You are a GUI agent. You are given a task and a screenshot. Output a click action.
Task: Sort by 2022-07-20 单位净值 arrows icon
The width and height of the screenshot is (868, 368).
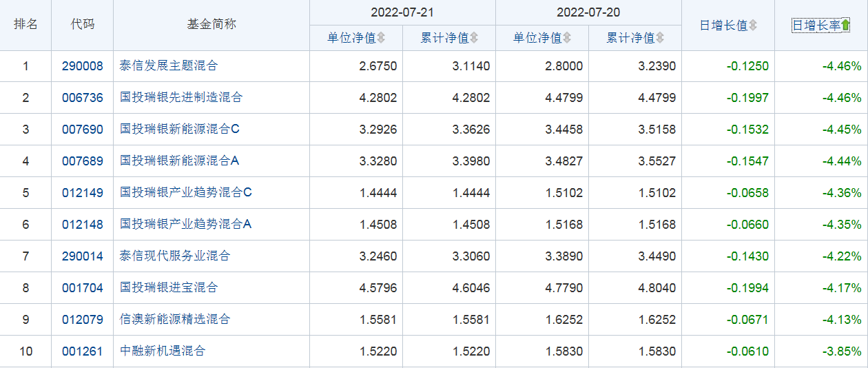click(568, 38)
